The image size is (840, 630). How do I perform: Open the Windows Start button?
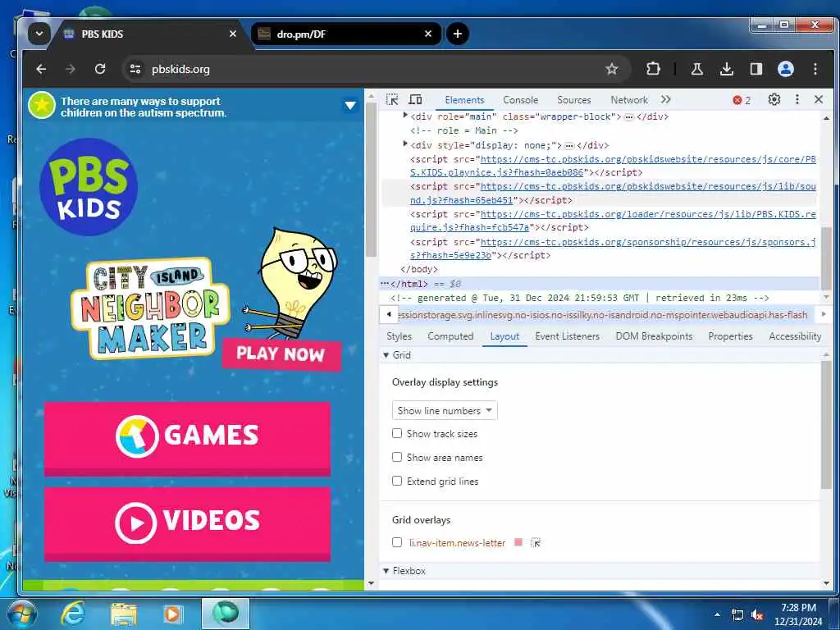21,614
